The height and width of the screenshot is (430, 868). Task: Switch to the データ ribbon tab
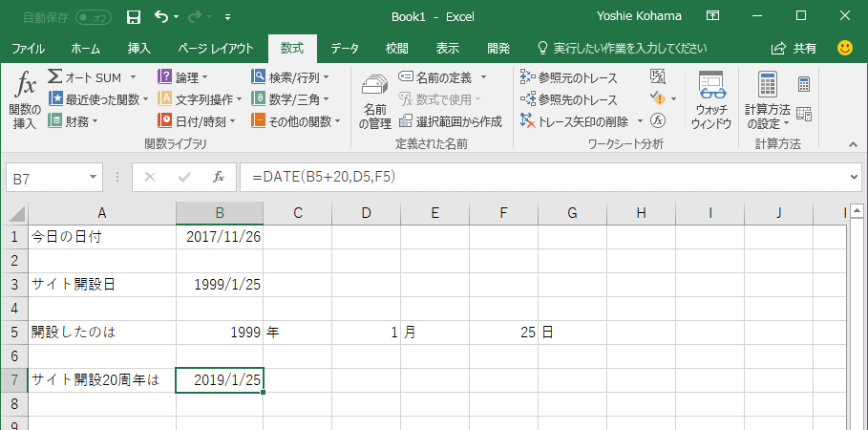tap(345, 48)
